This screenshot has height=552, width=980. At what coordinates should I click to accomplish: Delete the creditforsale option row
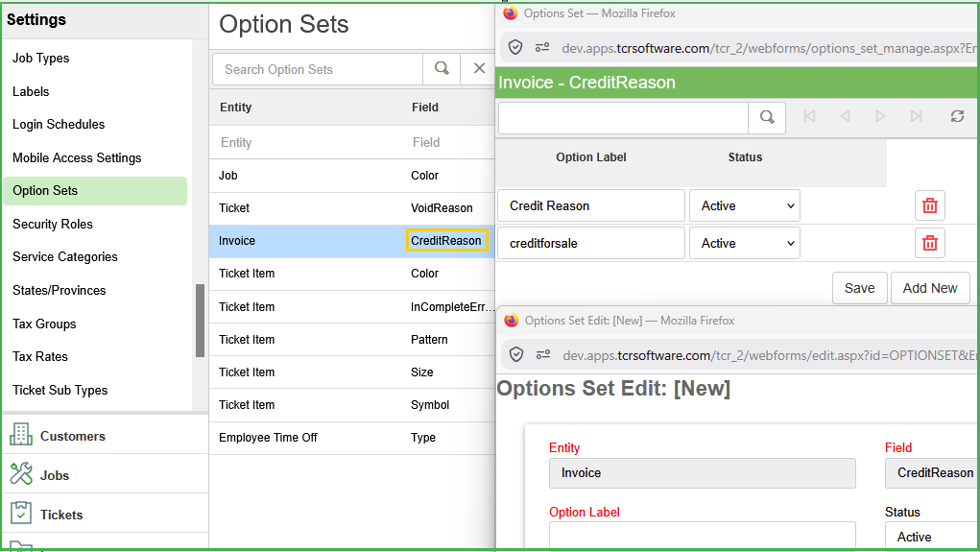(930, 243)
